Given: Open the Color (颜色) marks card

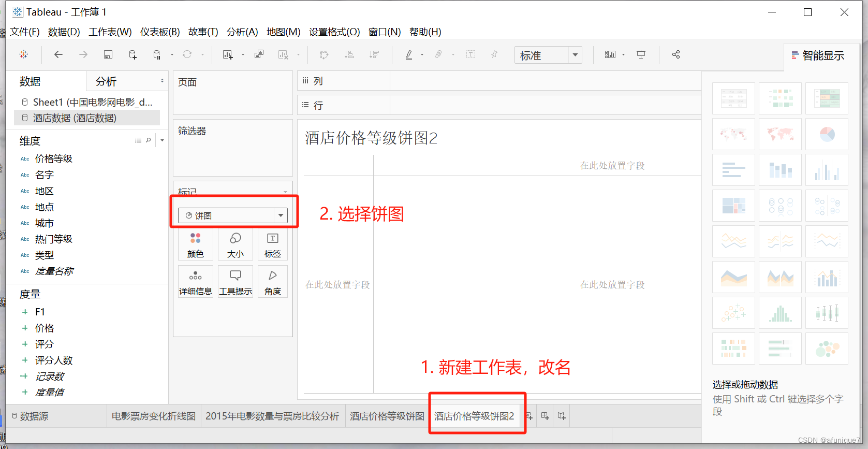Looking at the screenshot, I should click(x=196, y=245).
